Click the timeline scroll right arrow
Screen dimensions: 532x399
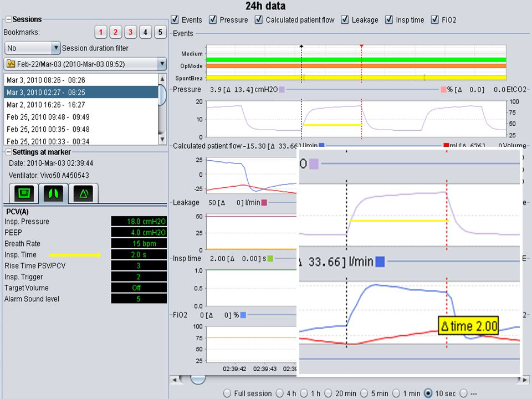click(525, 380)
